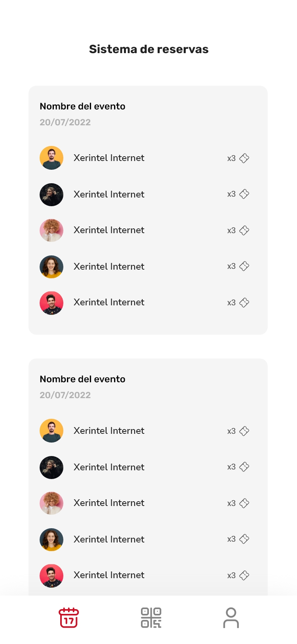The image size is (297, 644).
Task: Click ticket icon beside curly-haired avatar in second event
Action: point(244,503)
